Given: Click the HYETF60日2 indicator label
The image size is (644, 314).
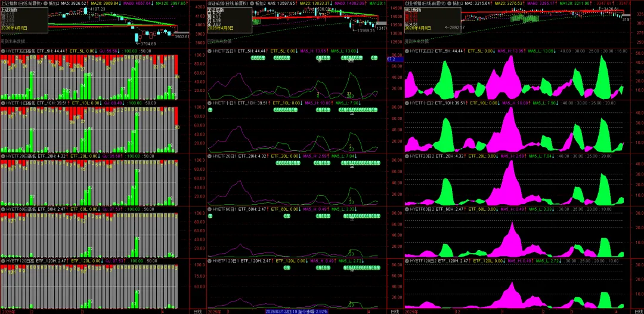Looking at the screenshot, I should (x=422, y=209).
